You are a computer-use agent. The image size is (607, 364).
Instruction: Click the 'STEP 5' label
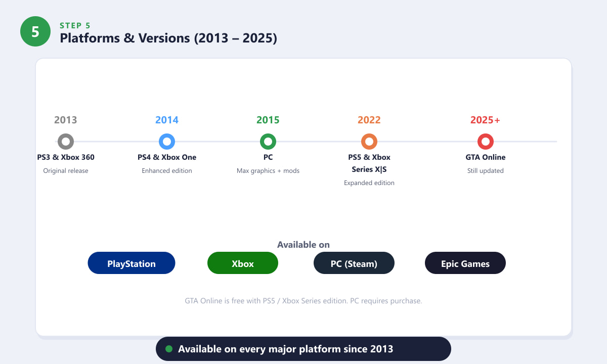75,25
